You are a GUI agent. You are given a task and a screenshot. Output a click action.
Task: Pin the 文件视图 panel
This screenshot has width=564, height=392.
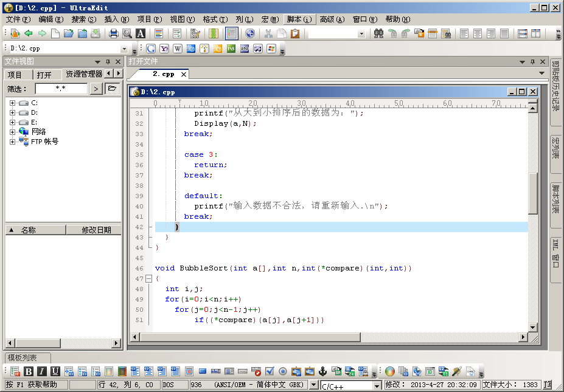pyautogui.click(x=108, y=62)
